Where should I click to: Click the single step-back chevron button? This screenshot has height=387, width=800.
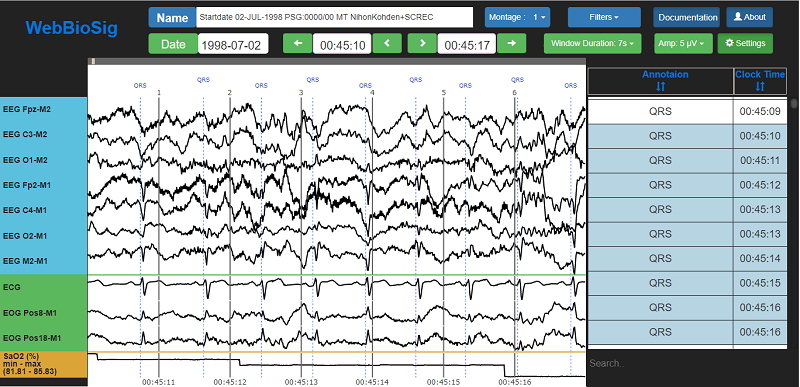[387, 43]
